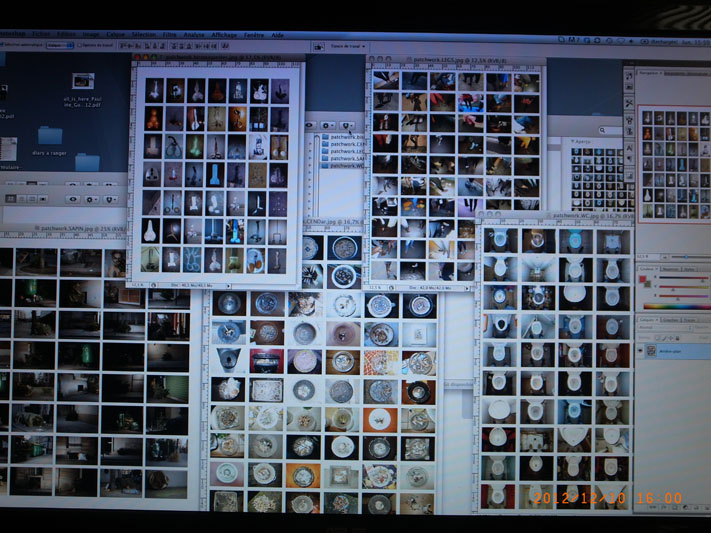Adjust the top color slider in Couleur panel
The width and height of the screenshot is (711, 533).
point(684,278)
